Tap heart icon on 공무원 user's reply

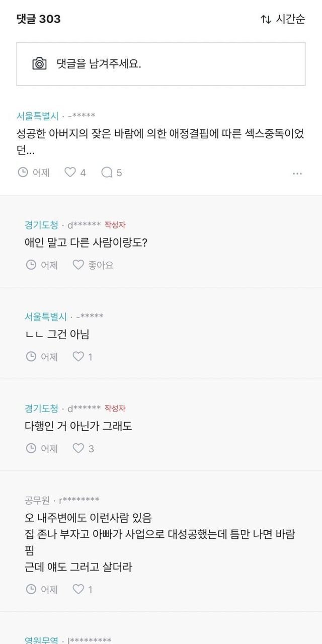pyautogui.click(x=78, y=589)
